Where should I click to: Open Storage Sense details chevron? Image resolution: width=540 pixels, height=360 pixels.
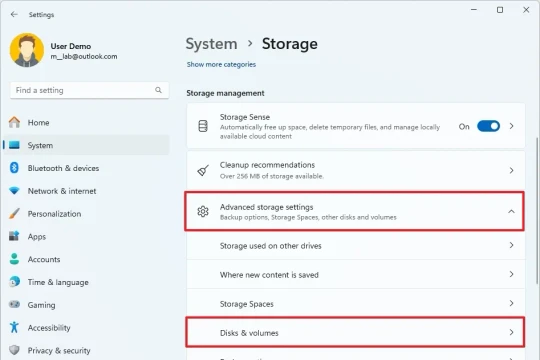point(511,126)
